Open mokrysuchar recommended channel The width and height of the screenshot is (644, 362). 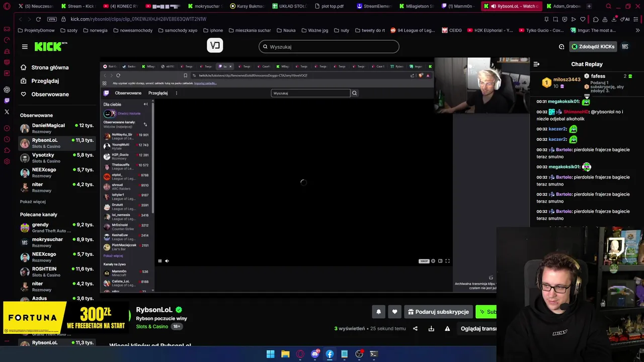click(x=57, y=242)
